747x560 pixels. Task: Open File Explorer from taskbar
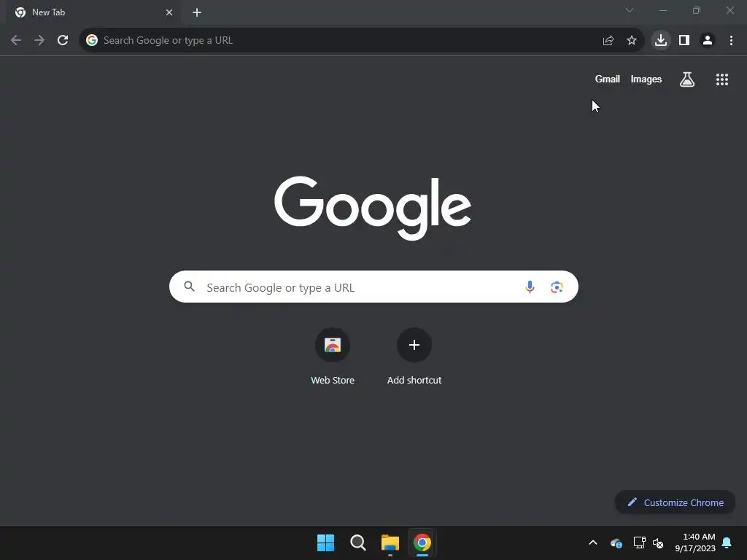click(x=390, y=542)
